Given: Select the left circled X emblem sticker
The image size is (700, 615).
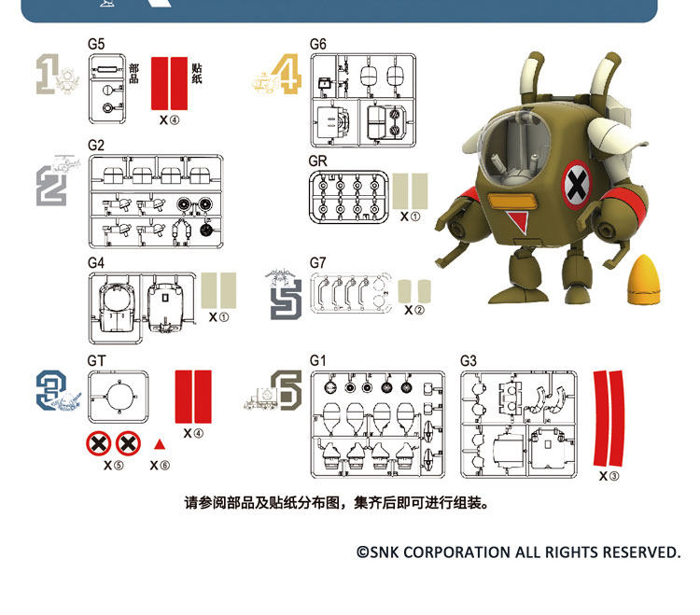Looking at the screenshot, I should coord(99,444).
